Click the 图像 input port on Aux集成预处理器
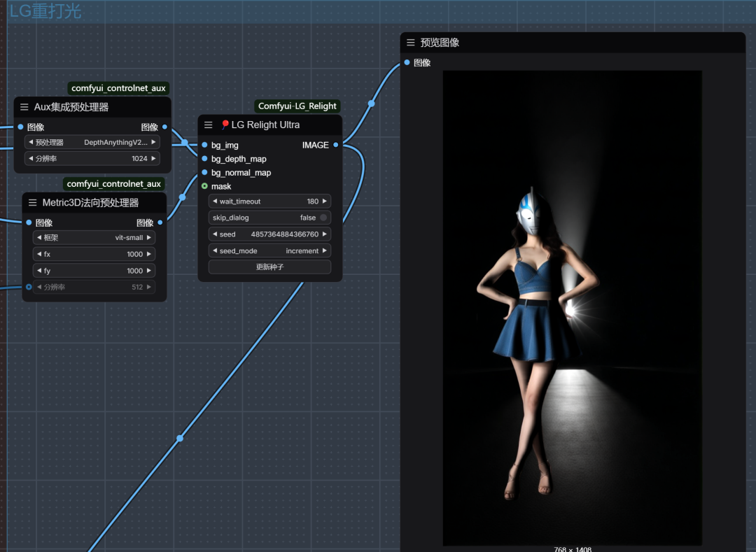The width and height of the screenshot is (756, 552). 20,127
